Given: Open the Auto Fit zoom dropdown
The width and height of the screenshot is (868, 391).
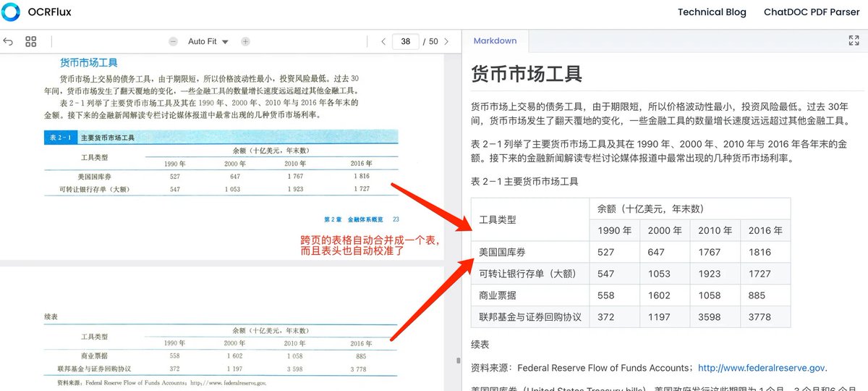Looking at the screenshot, I should (x=208, y=42).
